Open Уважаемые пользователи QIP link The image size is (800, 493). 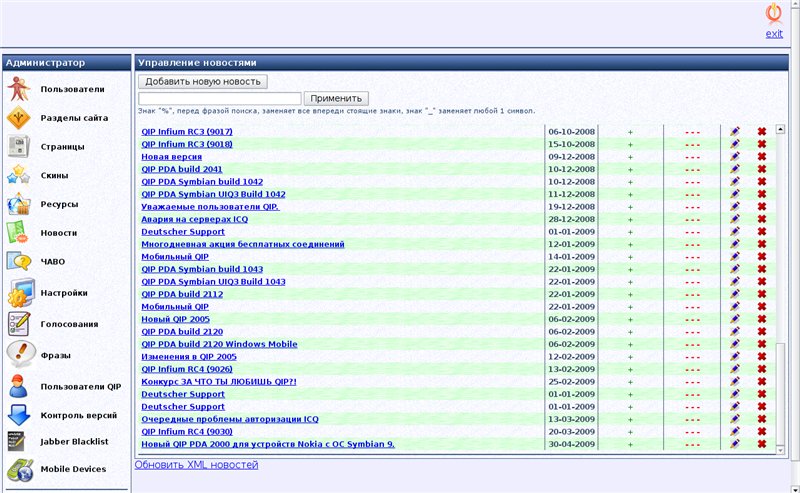click(210, 207)
